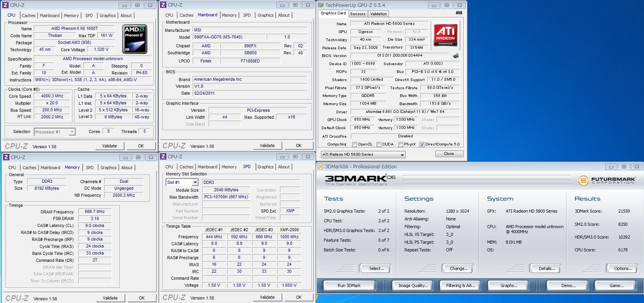The width and height of the screenshot is (644, 303).
Task: Enable the OpenCL checkbox
Action: 354,144
